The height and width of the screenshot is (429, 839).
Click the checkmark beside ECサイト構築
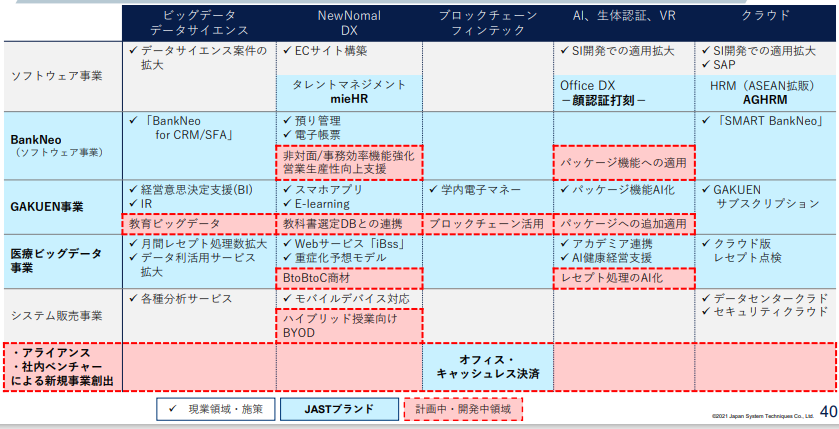(288, 50)
